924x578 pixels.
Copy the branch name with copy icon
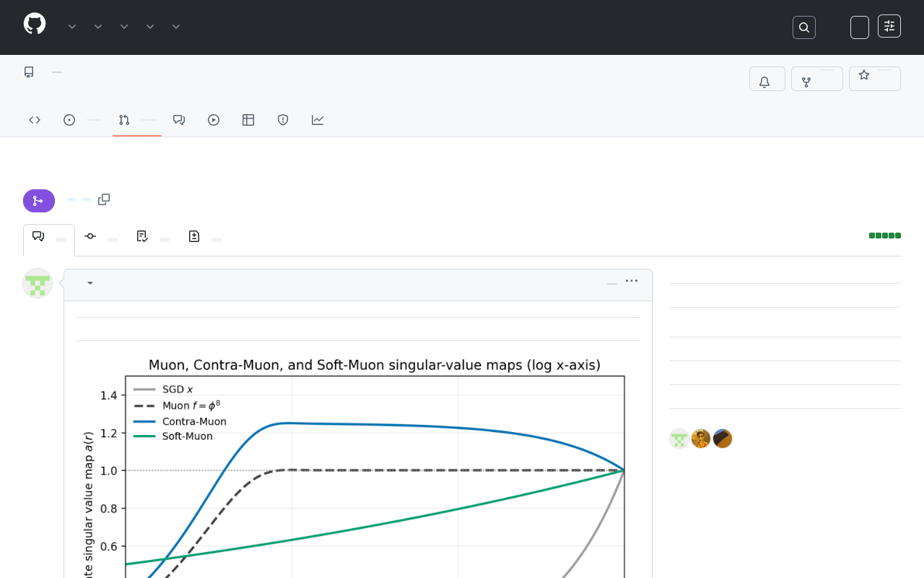click(104, 199)
